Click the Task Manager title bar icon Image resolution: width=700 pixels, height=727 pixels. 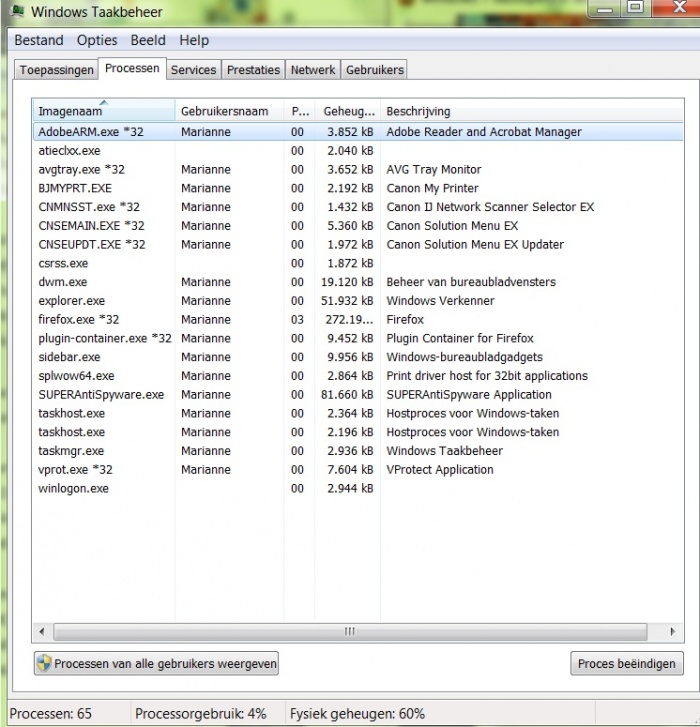[x=18, y=11]
